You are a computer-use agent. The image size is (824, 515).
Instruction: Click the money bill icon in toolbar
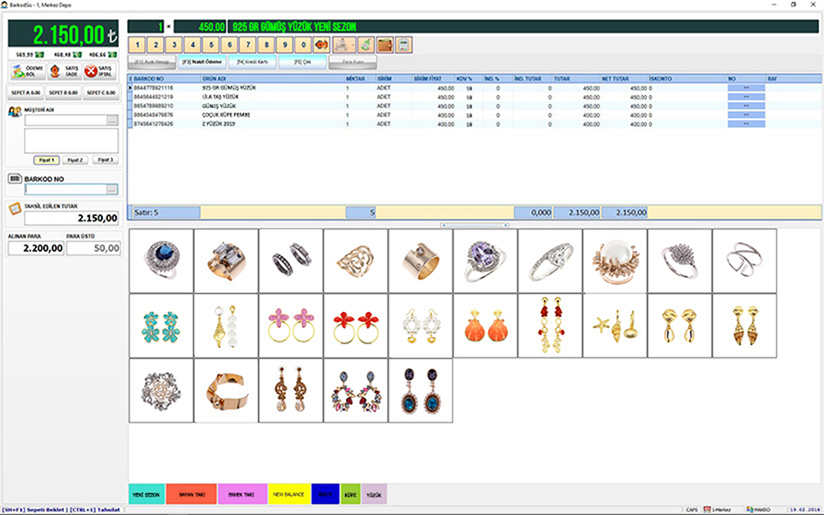[366, 45]
